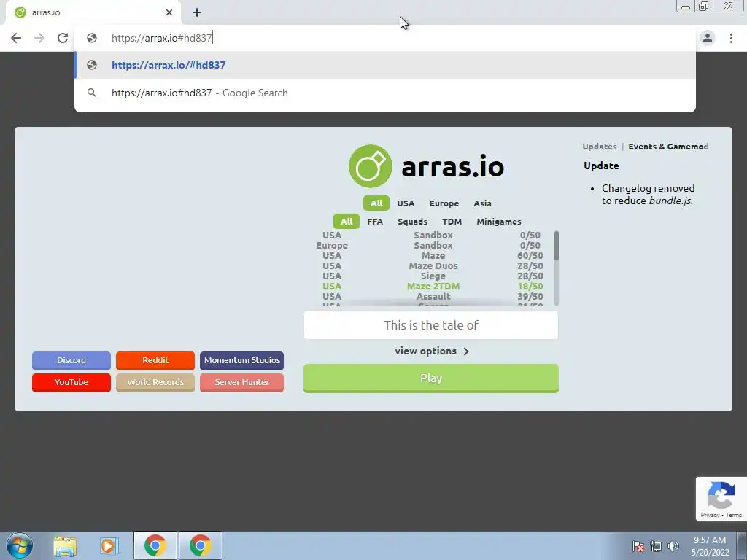
Task: Select the Siege server row
Action: pyautogui.click(x=429, y=276)
